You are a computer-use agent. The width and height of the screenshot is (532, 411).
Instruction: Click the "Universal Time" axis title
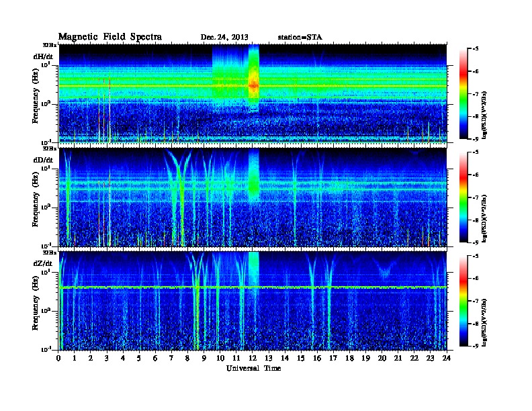coord(253,368)
